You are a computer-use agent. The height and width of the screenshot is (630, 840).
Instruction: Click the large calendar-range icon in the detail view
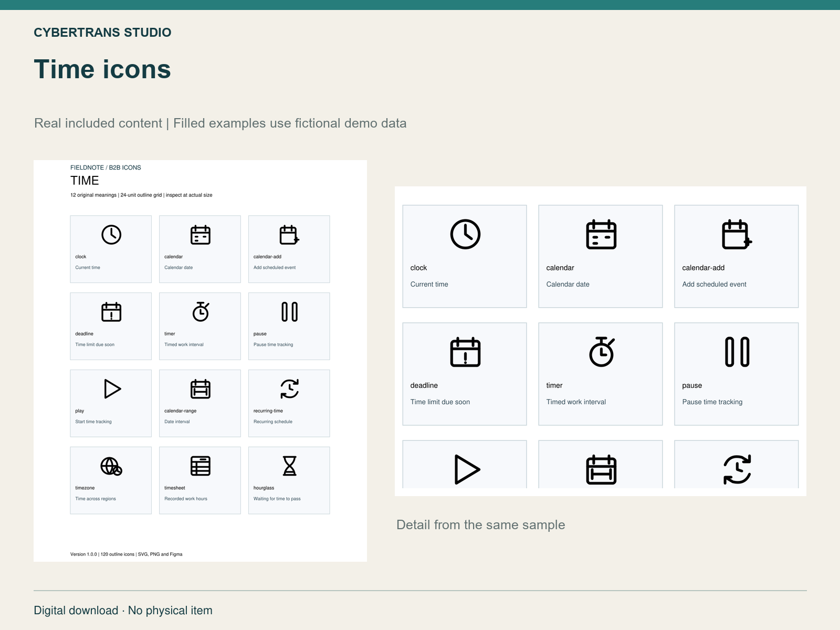601,469
